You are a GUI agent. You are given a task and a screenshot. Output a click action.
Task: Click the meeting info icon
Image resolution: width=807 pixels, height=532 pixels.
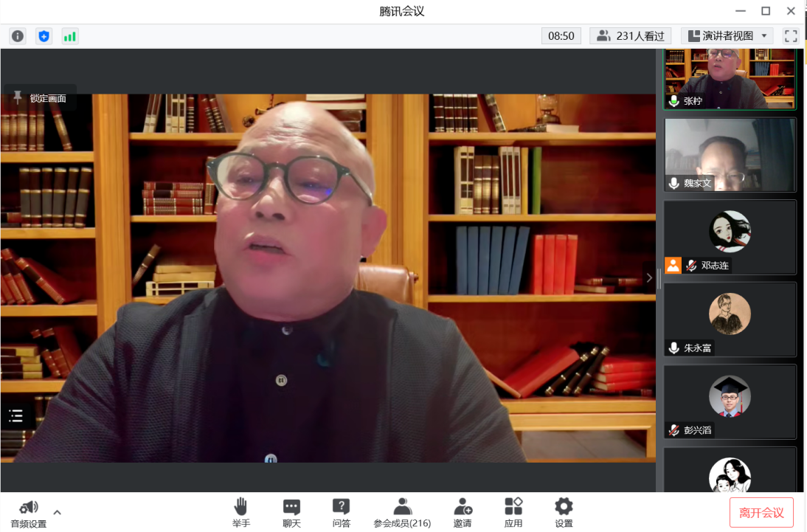point(18,36)
